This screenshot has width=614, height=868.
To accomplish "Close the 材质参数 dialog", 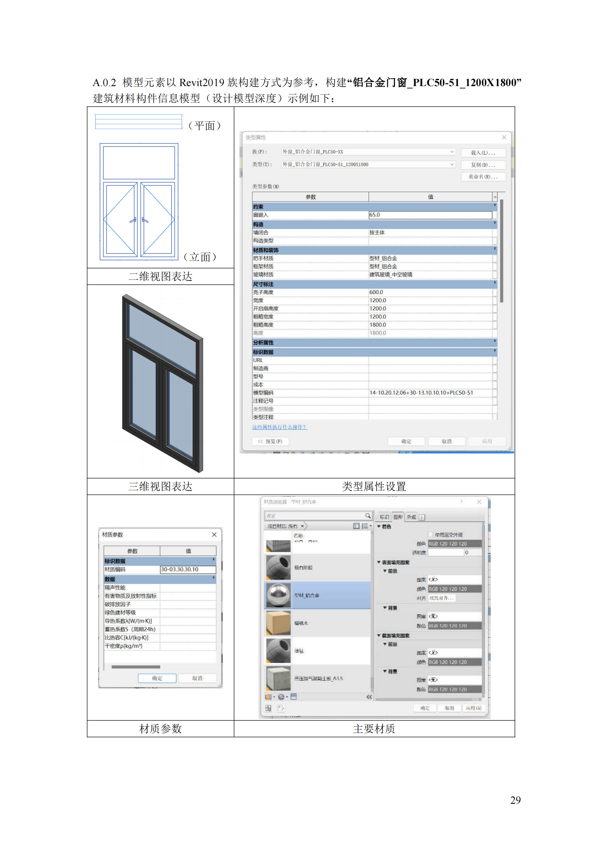I will click(214, 534).
